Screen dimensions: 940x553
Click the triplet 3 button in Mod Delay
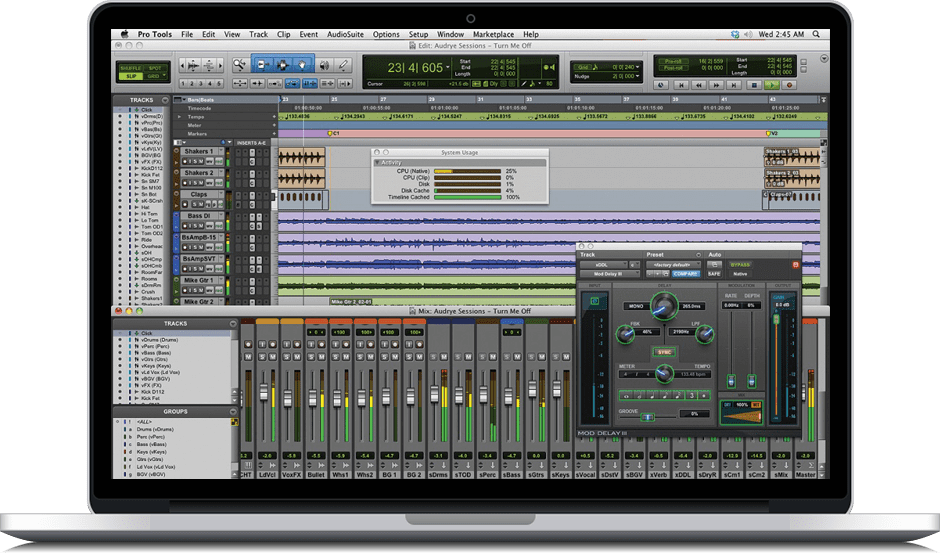tap(691, 396)
